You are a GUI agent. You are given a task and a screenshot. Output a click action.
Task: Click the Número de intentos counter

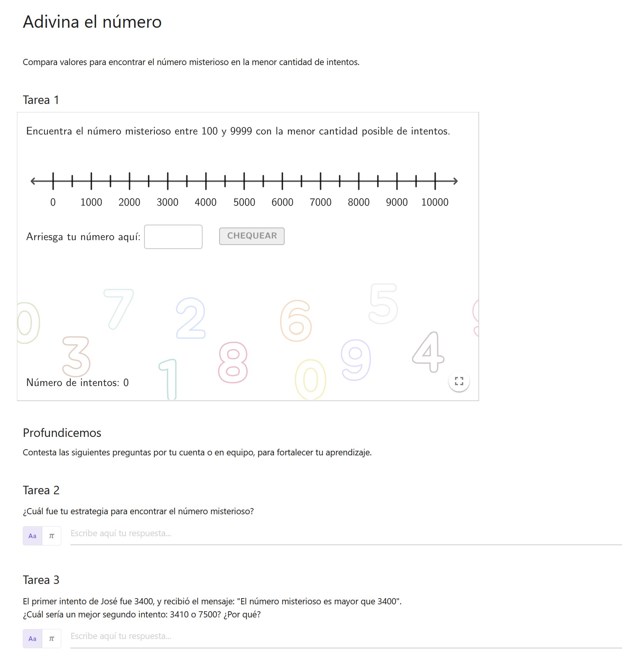pos(77,383)
